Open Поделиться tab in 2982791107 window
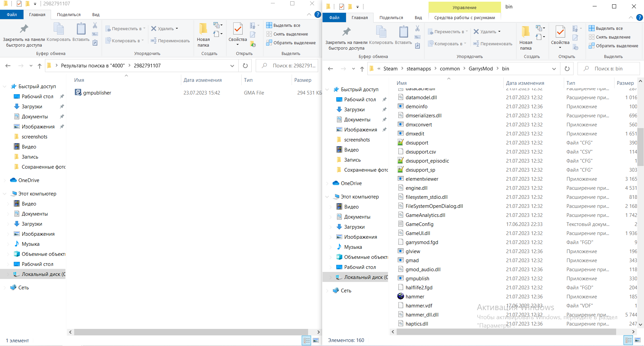 coord(69,14)
